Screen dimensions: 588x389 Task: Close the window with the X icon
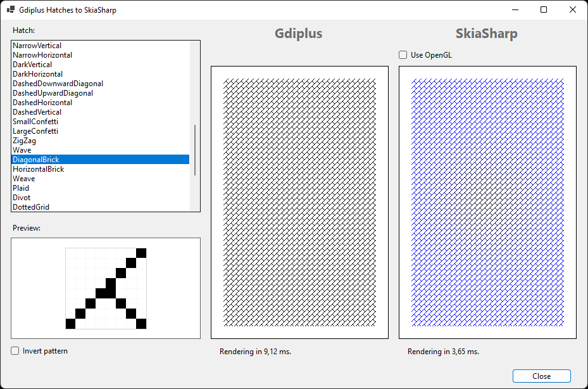[573, 10]
